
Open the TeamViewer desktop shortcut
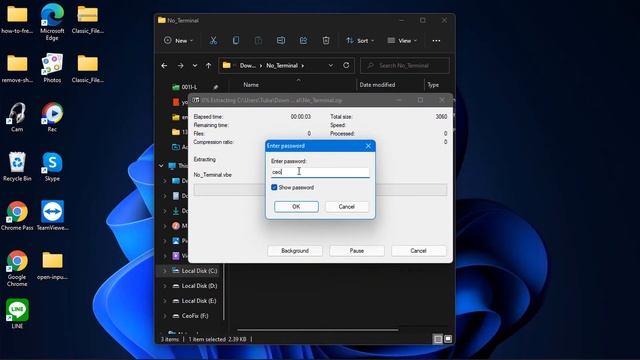pyautogui.click(x=52, y=216)
